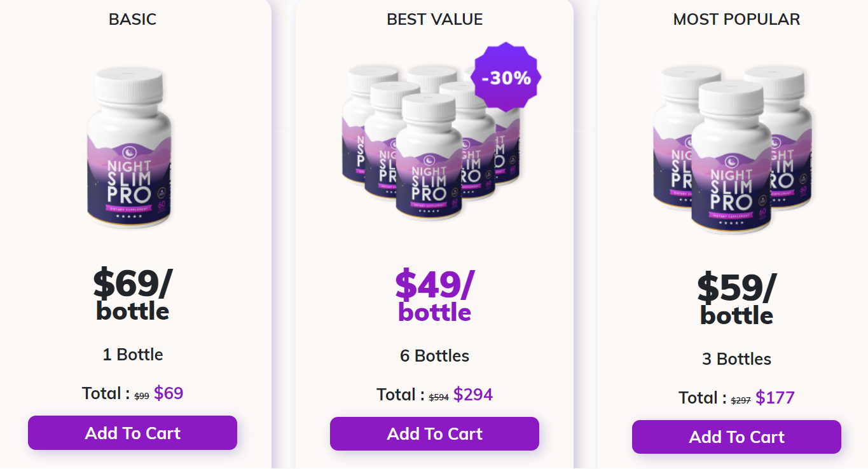Click the '6 Bottles' quantity label
The height and width of the screenshot is (469, 868).
pos(434,356)
